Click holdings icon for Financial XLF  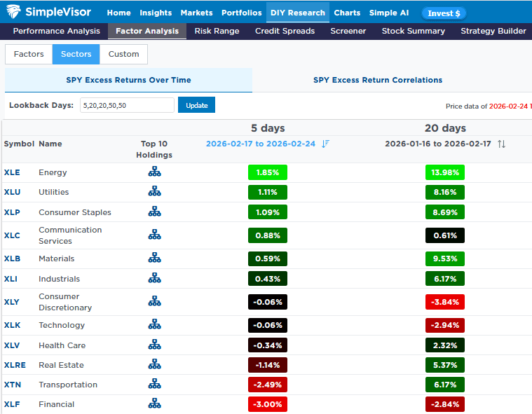[154, 404]
